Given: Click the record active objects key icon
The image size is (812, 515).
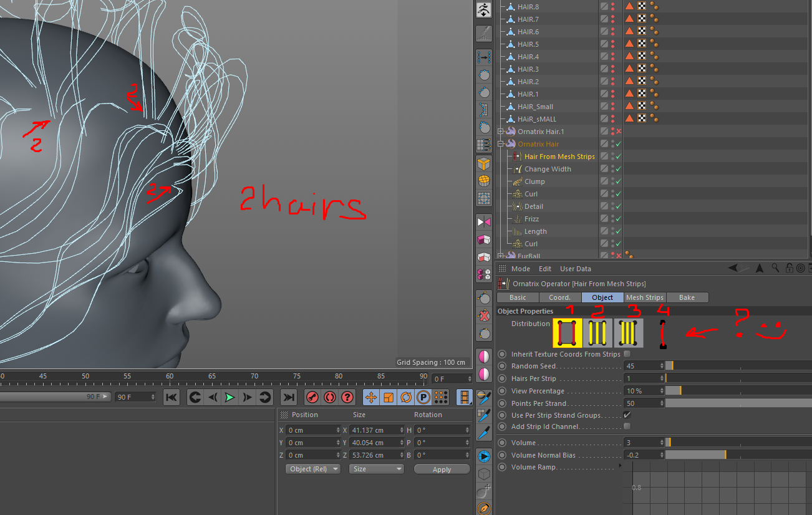Looking at the screenshot, I should 313,397.
